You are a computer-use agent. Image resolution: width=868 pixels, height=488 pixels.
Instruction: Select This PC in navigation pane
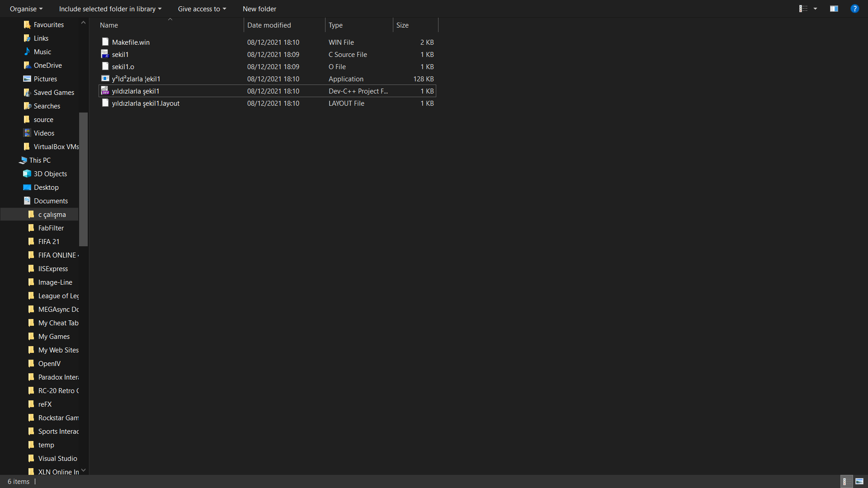tap(40, 160)
